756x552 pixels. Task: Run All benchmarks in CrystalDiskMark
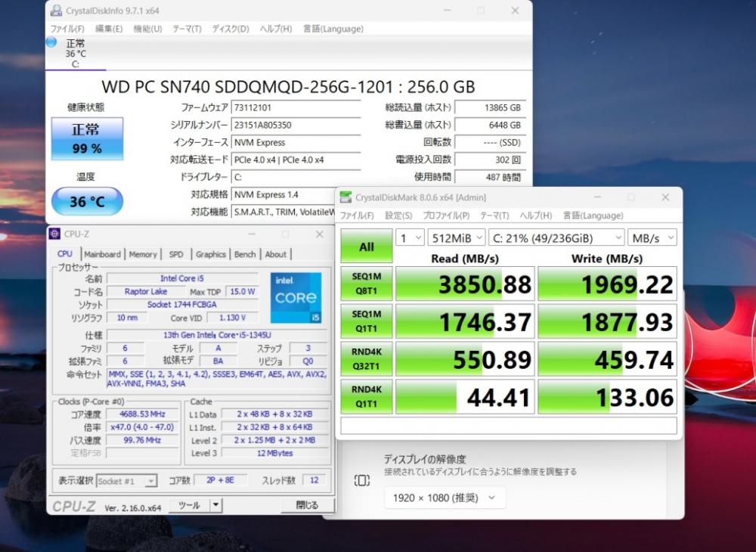coord(367,247)
